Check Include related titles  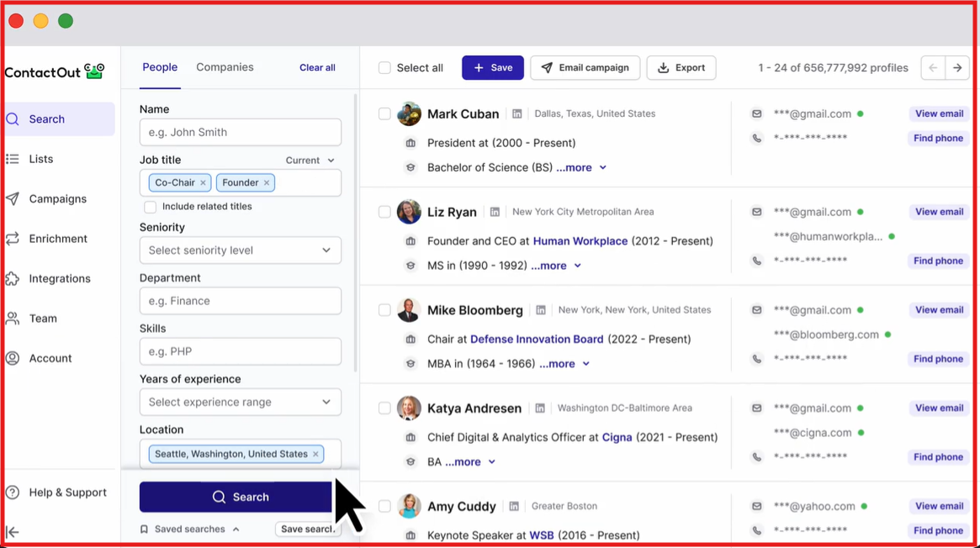[150, 207]
